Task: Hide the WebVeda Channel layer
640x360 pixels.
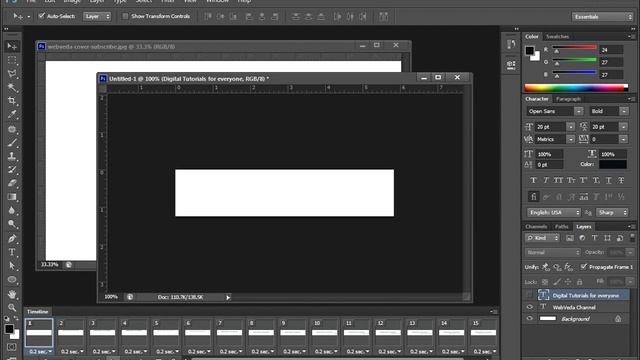Action: [529, 307]
